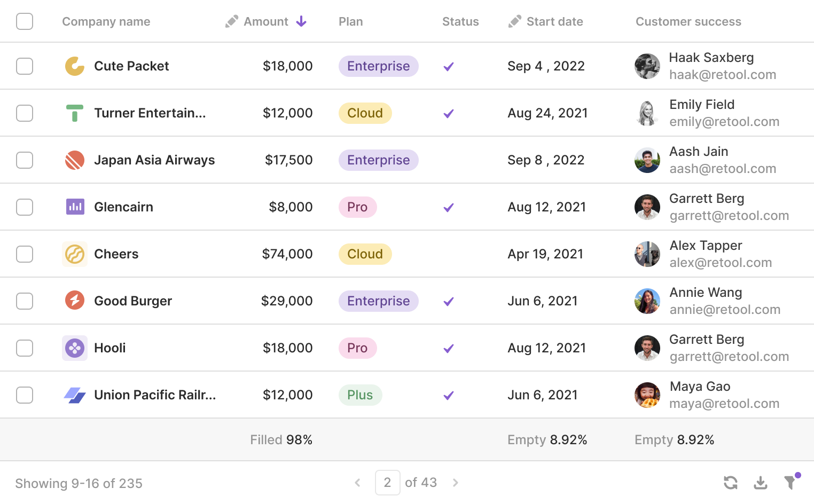Go to the previous page chevron
Image resolution: width=814 pixels, height=504 pixels.
(x=357, y=483)
